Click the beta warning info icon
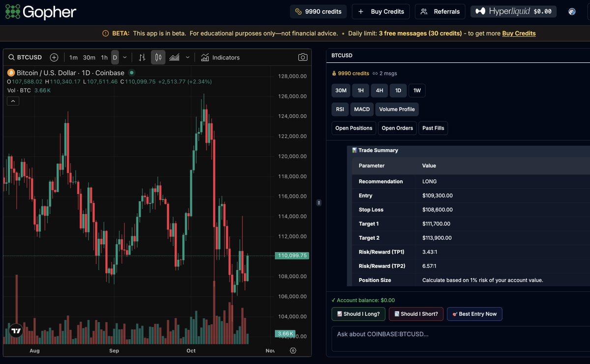Viewport: 590px width, 364px height. (105, 33)
